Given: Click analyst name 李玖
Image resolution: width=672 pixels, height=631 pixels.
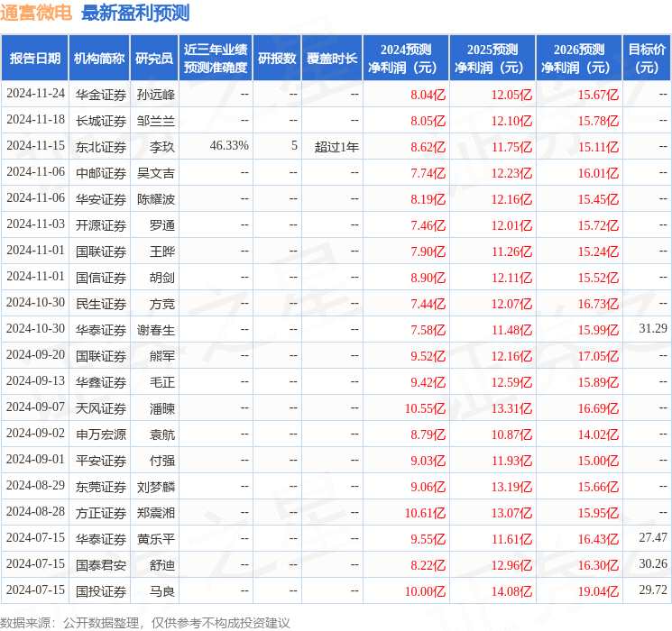Looking at the screenshot, I should click(162, 147).
